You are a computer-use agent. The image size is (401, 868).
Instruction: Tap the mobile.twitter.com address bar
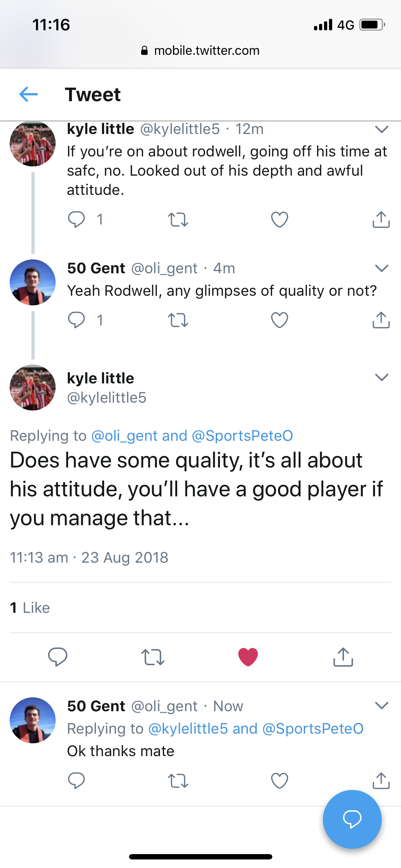[x=200, y=51]
